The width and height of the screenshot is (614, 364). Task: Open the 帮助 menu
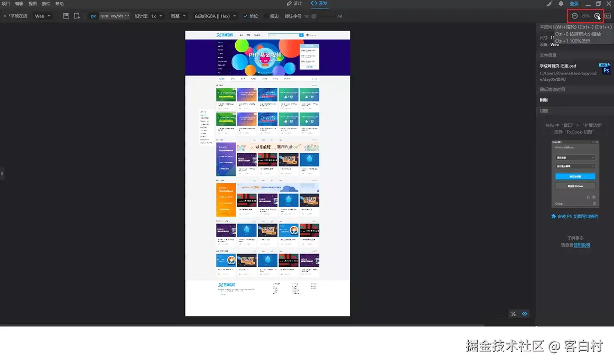click(60, 4)
